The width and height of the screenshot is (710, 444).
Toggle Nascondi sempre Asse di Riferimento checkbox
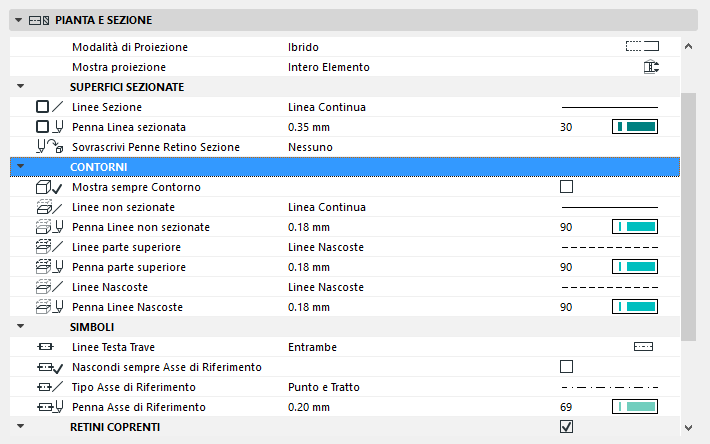[567, 367]
